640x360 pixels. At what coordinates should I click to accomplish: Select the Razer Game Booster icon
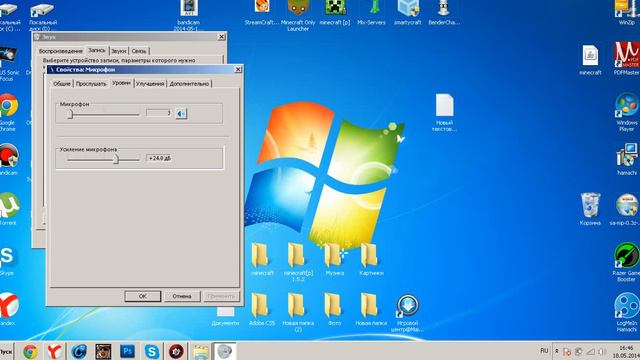pyautogui.click(x=627, y=262)
